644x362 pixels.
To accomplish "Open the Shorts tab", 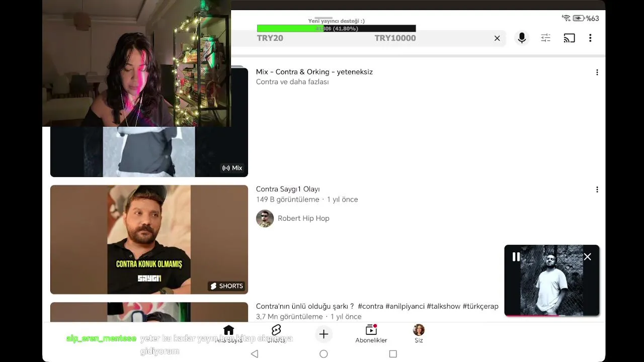I will pos(276,333).
